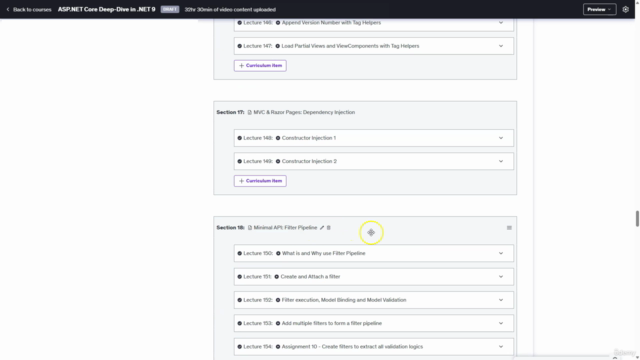Click 'Load Partial Views and ViewComponents' title

(350, 46)
